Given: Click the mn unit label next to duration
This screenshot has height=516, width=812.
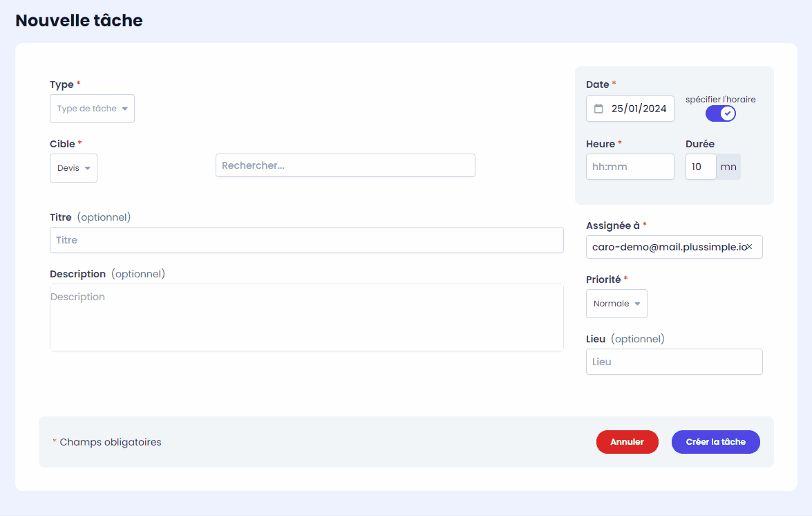Looking at the screenshot, I should (728, 167).
